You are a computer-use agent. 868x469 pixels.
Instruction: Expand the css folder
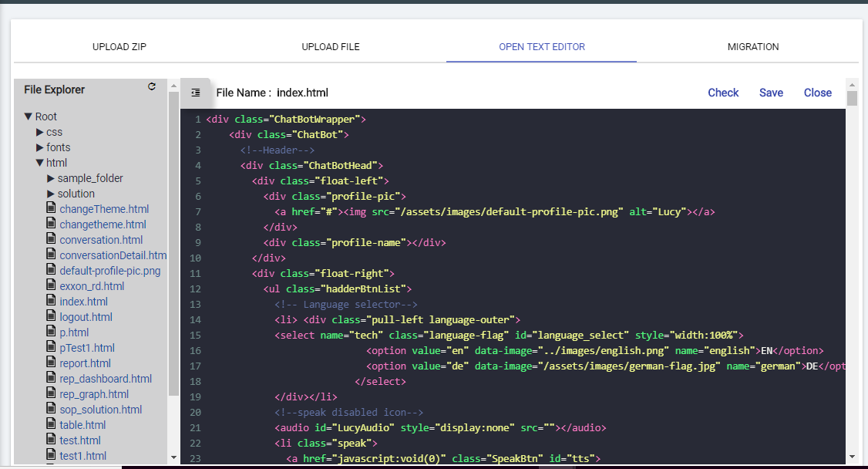(40, 133)
